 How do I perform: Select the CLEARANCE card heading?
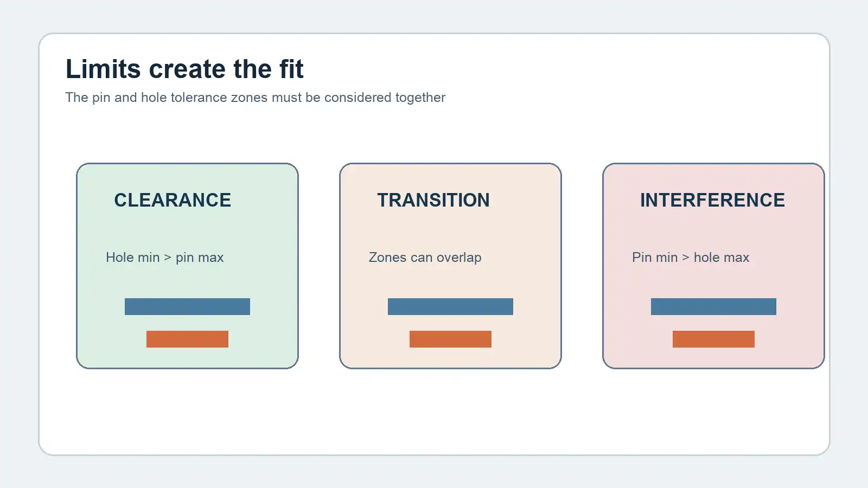(173, 200)
